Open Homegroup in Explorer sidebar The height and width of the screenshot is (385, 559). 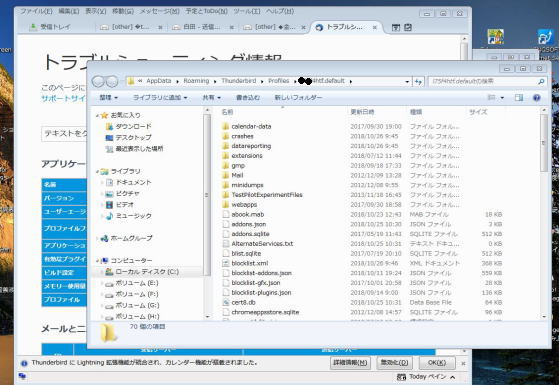131,238
